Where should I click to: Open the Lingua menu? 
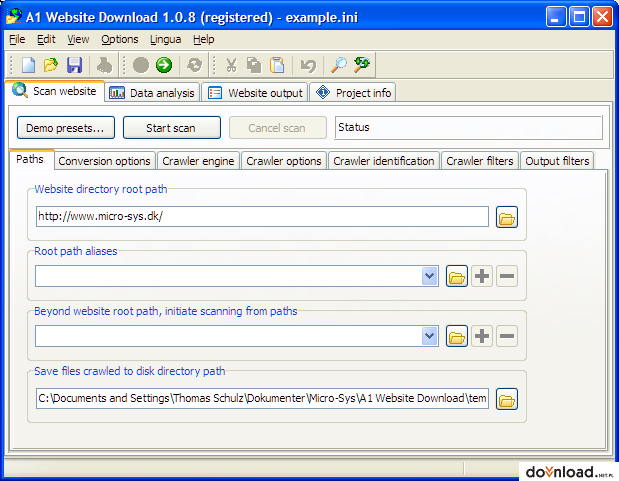coord(165,39)
